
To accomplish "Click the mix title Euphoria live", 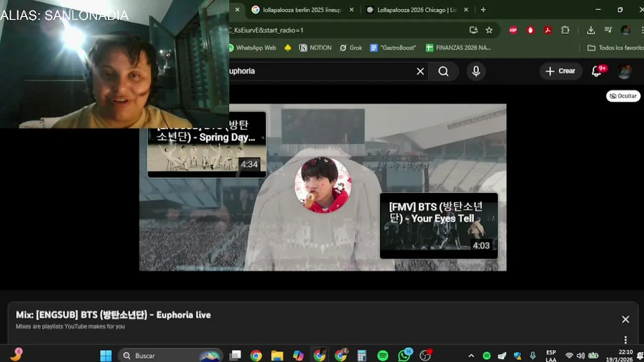I will (x=113, y=315).
